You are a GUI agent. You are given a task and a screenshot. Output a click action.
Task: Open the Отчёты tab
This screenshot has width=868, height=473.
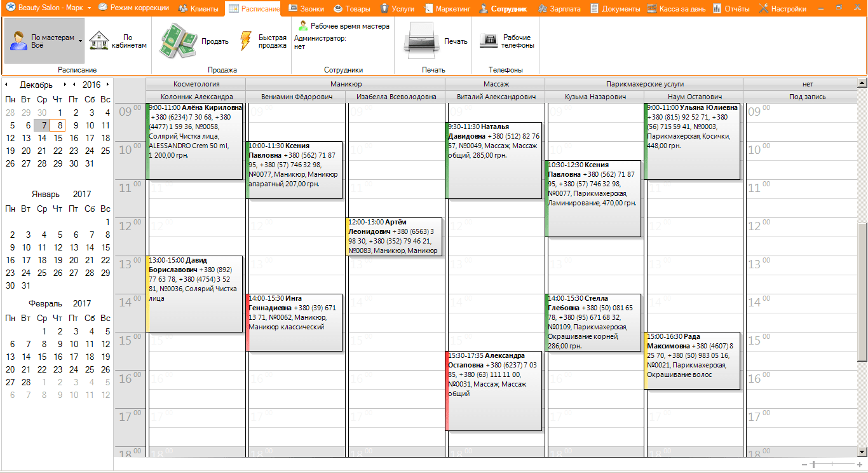731,9
